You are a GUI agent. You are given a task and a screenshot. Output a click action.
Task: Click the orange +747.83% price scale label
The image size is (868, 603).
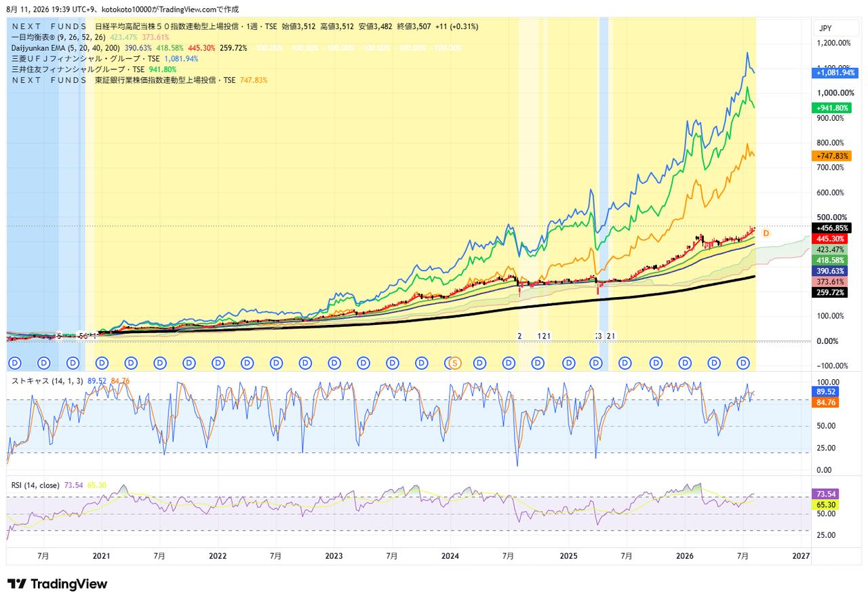[x=831, y=156]
